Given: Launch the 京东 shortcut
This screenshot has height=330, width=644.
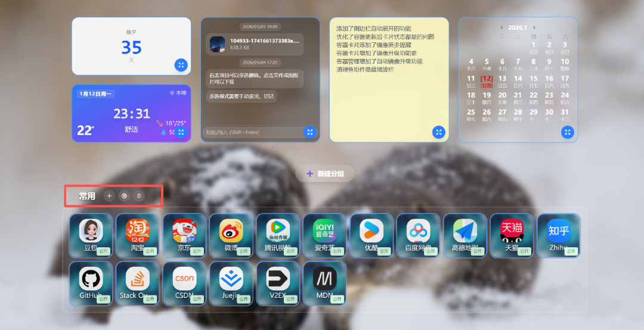Looking at the screenshot, I should click(x=184, y=236).
